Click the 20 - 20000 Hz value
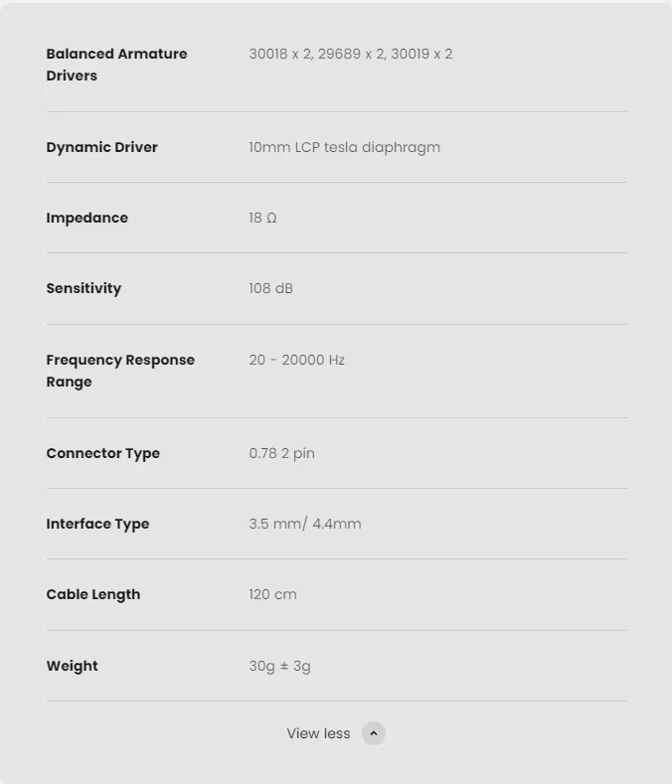This screenshot has width=672, height=784. click(x=296, y=360)
